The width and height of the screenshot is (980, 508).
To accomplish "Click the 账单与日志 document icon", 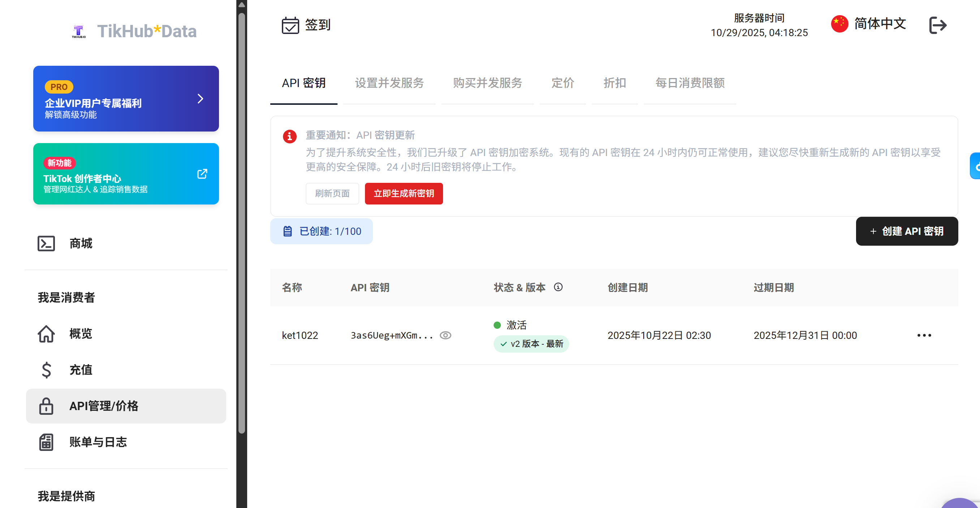I will click(46, 442).
